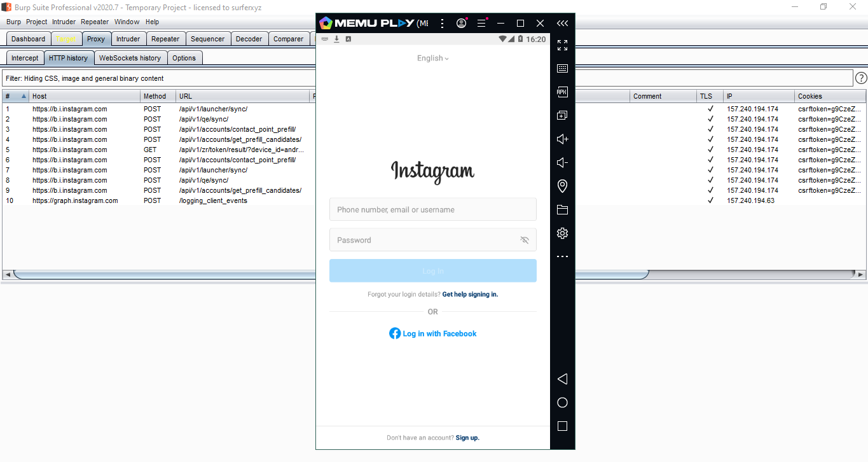Click the APK install icon
This screenshot has width=868, height=462.
point(562,92)
